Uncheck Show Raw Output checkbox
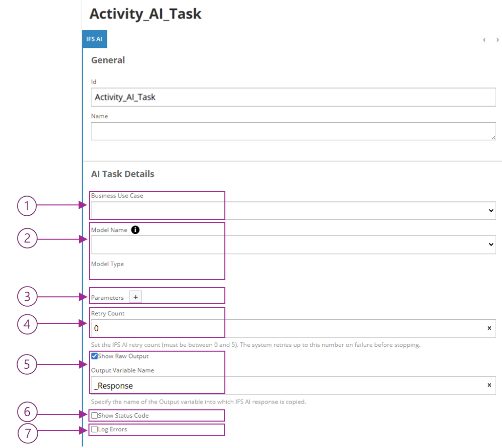 pyautogui.click(x=94, y=356)
